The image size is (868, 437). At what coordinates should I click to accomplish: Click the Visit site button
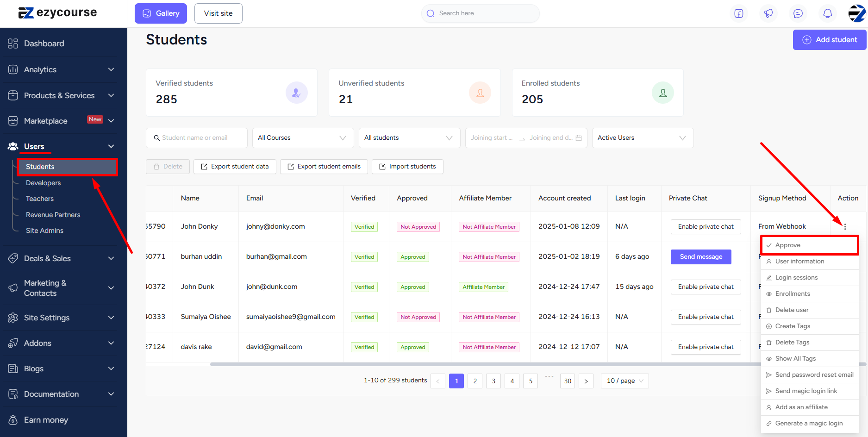[219, 13]
